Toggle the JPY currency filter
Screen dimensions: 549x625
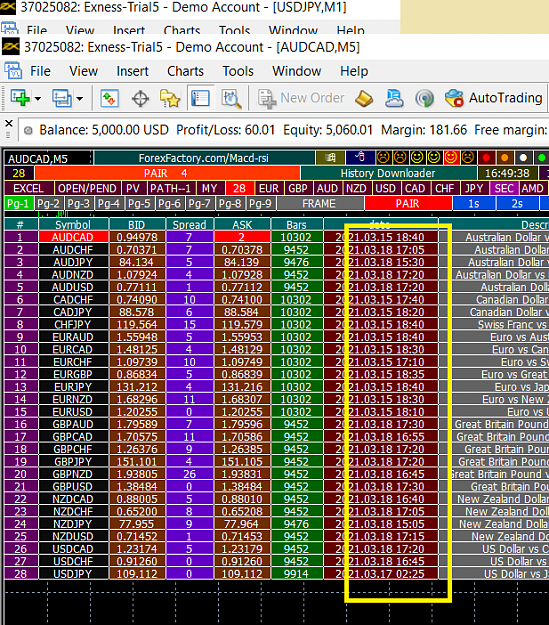(474, 188)
